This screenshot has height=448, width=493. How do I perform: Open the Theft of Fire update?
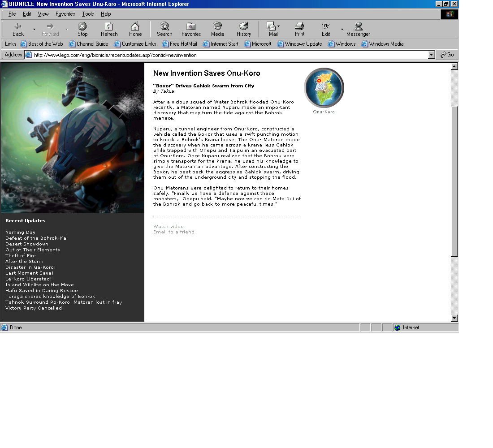coord(21,256)
